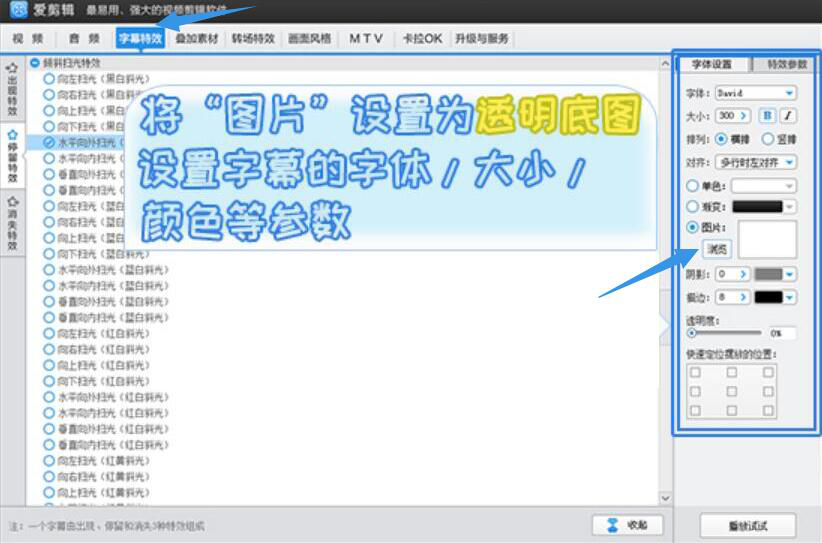Image resolution: width=822 pixels, height=543 pixels.
Task: Open the 渐变 gradient dropdown arrow
Action: (789, 207)
